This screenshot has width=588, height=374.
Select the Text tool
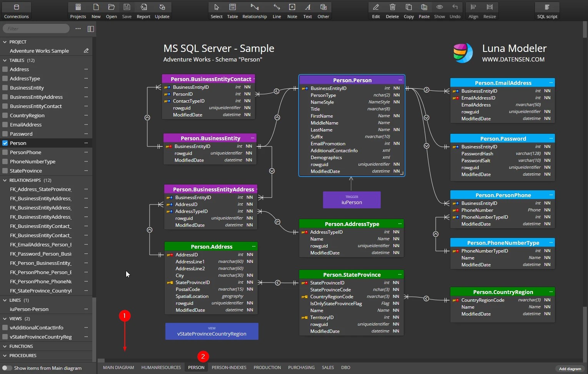307,10
